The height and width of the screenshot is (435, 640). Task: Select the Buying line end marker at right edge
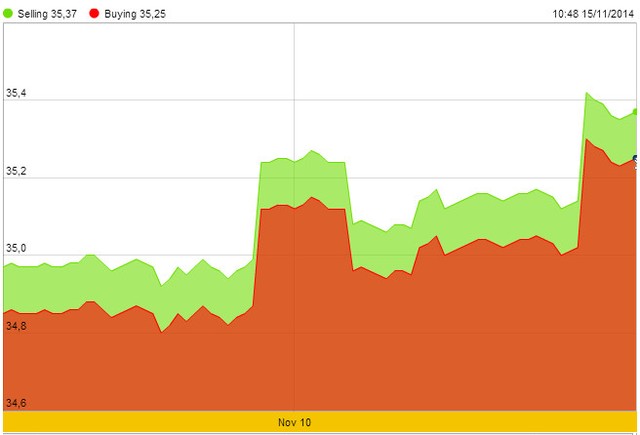[636, 158]
